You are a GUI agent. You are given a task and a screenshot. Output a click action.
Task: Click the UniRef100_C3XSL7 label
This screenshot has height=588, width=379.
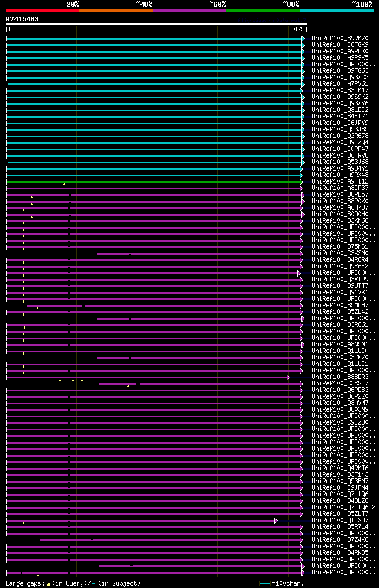340,383
